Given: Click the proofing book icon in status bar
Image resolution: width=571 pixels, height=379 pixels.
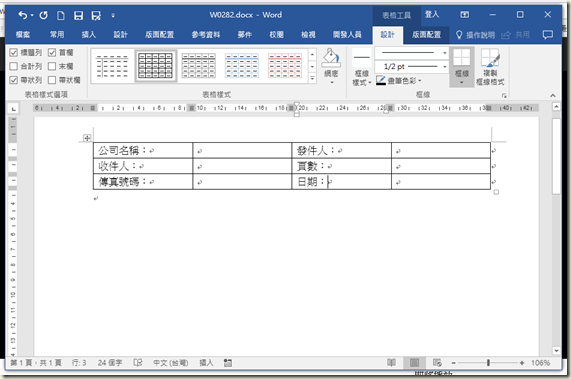Looking at the screenshot, I should [138, 363].
